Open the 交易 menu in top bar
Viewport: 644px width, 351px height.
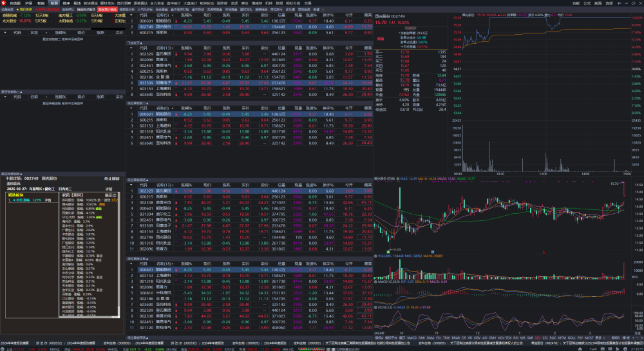tap(308, 3)
